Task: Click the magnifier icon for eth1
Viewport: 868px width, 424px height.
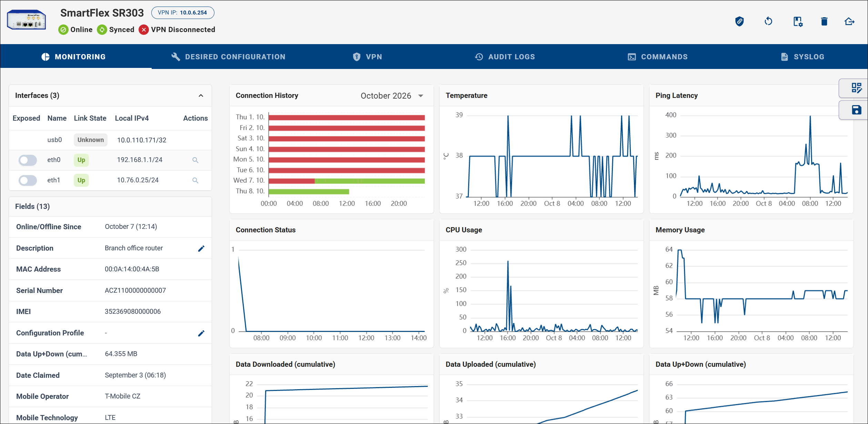Action: tap(195, 180)
